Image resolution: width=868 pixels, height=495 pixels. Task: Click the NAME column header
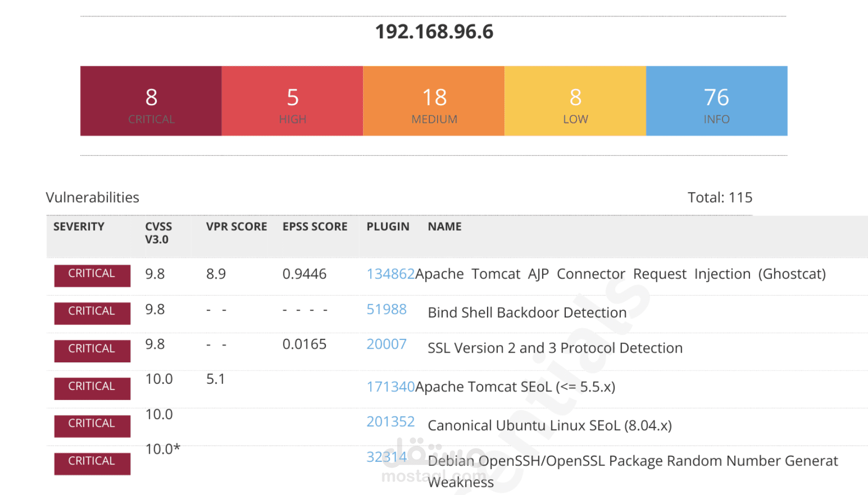click(445, 227)
